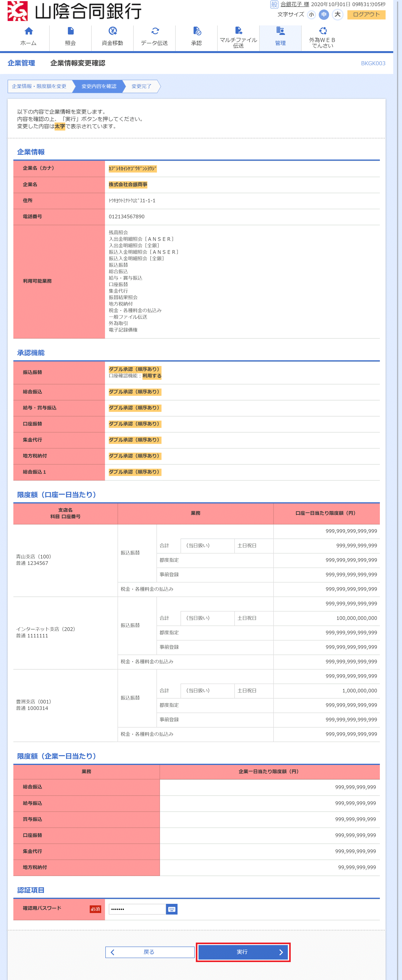Click the 必須 badge
The height and width of the screenshot is (980, 402).
click(x=95, y=909)
